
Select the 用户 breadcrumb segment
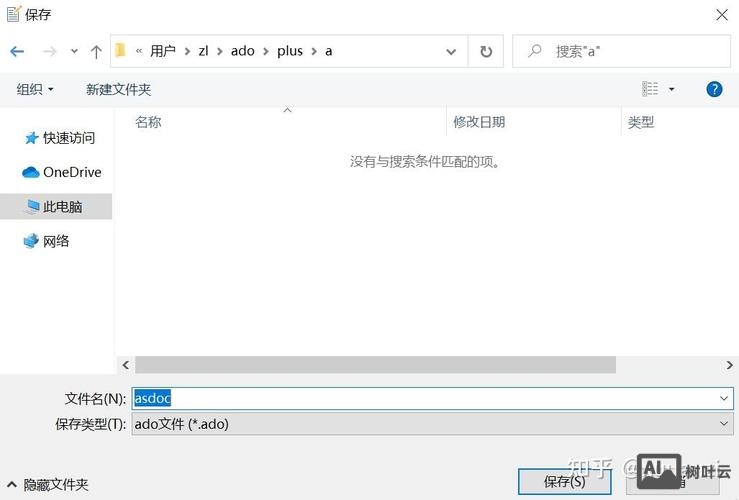point(163,51)
